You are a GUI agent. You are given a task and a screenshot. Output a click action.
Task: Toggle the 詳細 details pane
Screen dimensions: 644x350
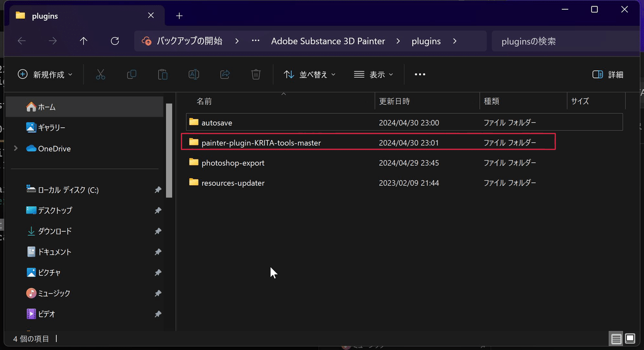tap(608, 75)
